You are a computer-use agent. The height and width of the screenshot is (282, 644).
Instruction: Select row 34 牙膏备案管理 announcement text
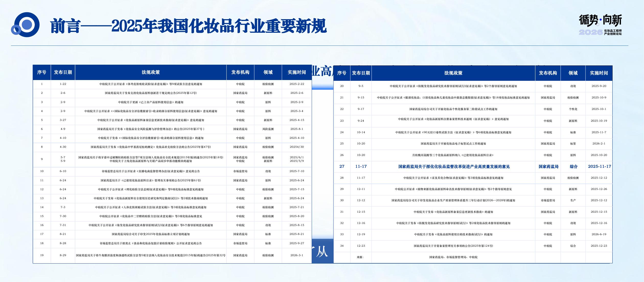[453, 246]
